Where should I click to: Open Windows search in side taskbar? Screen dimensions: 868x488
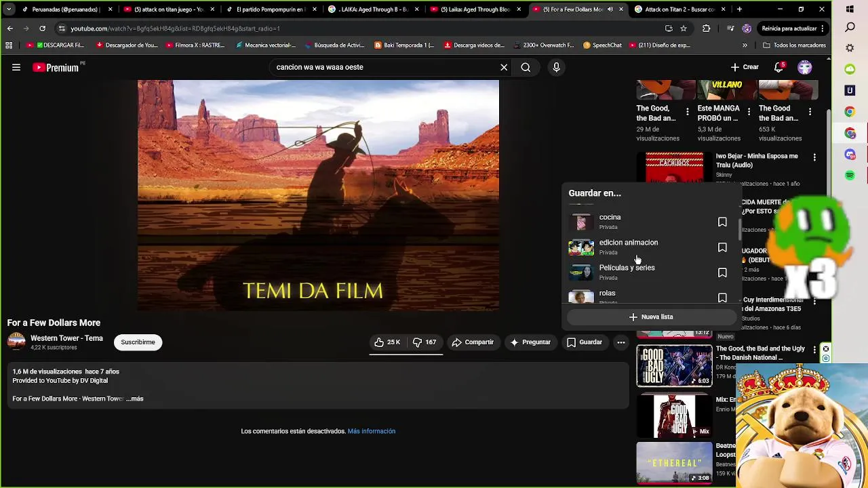pos(850,28)
